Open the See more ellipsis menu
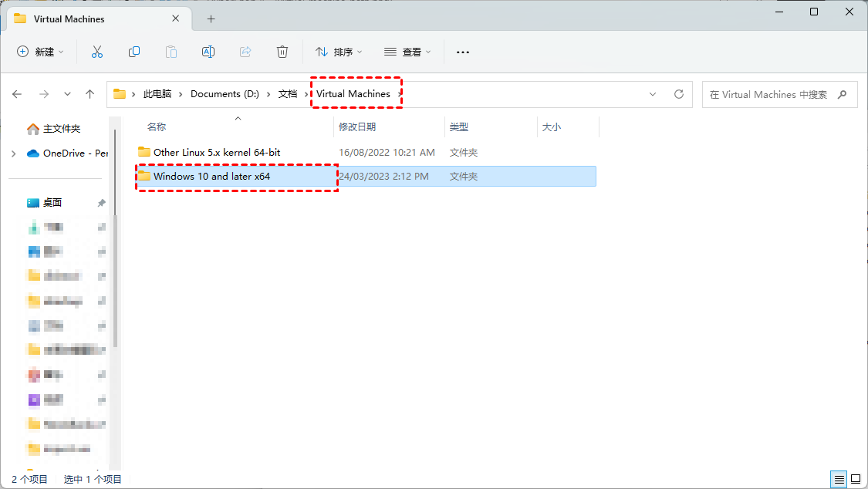The width and height of the screenshot is (868, 489). 463,52
